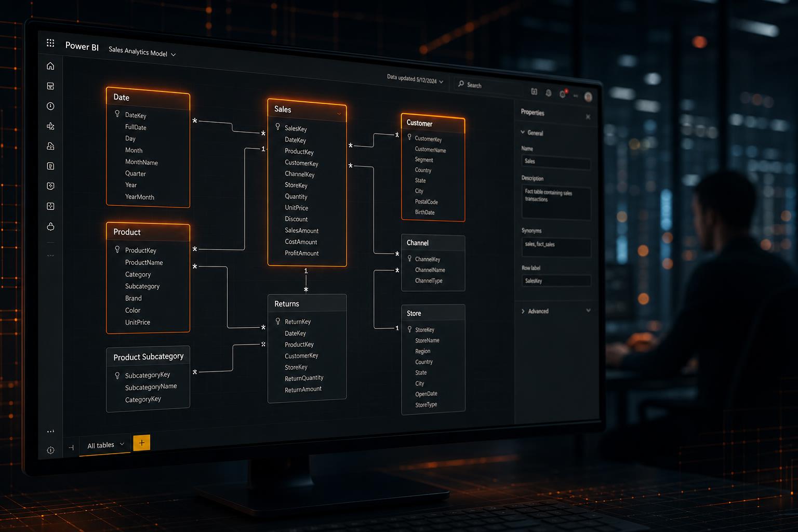Screen dimensions: 798x532
Task: Select the StoreType field
Action: [426, 405]
